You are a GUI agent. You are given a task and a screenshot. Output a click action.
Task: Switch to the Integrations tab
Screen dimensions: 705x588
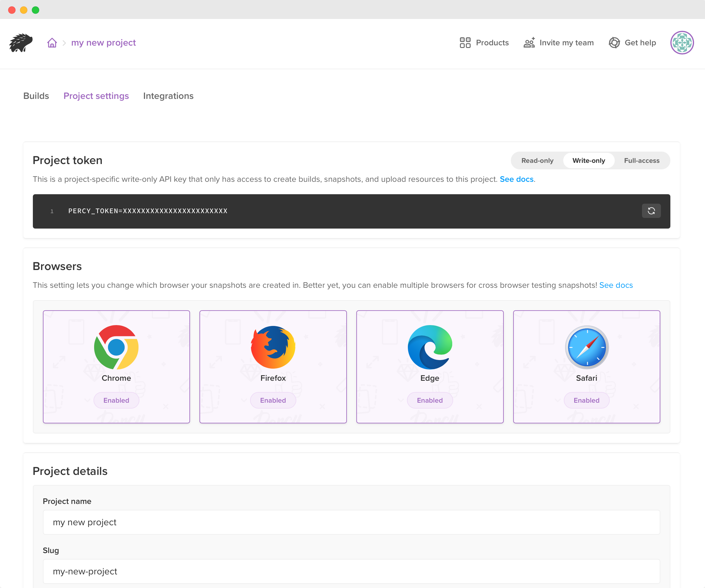(x=168, y=96)
